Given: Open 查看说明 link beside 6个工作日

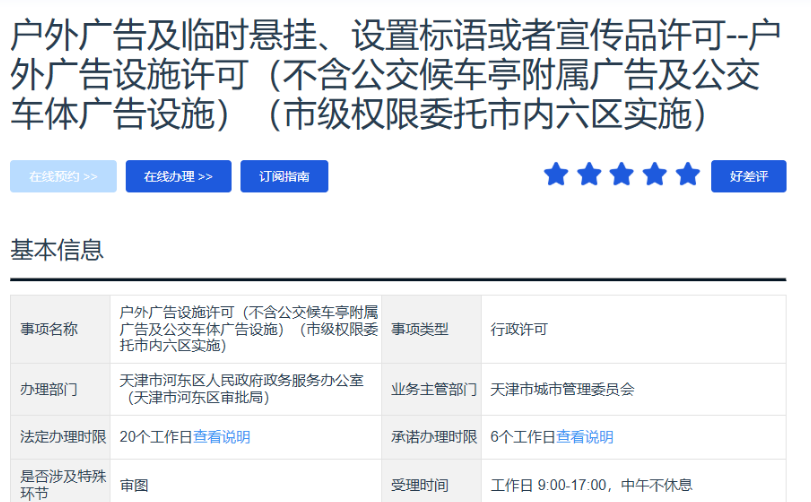Looking at the screenshot, I should coord(585,437).
